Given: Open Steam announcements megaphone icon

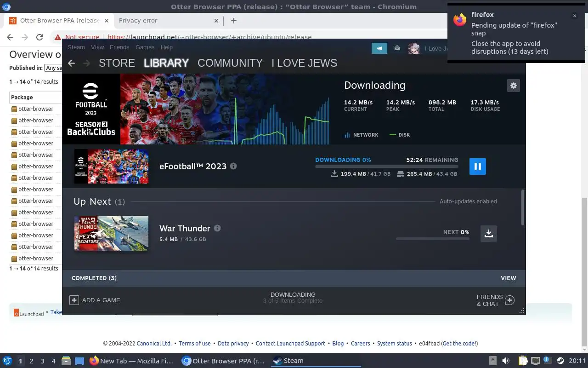Looking at the screenshot, I should (379, 48).
